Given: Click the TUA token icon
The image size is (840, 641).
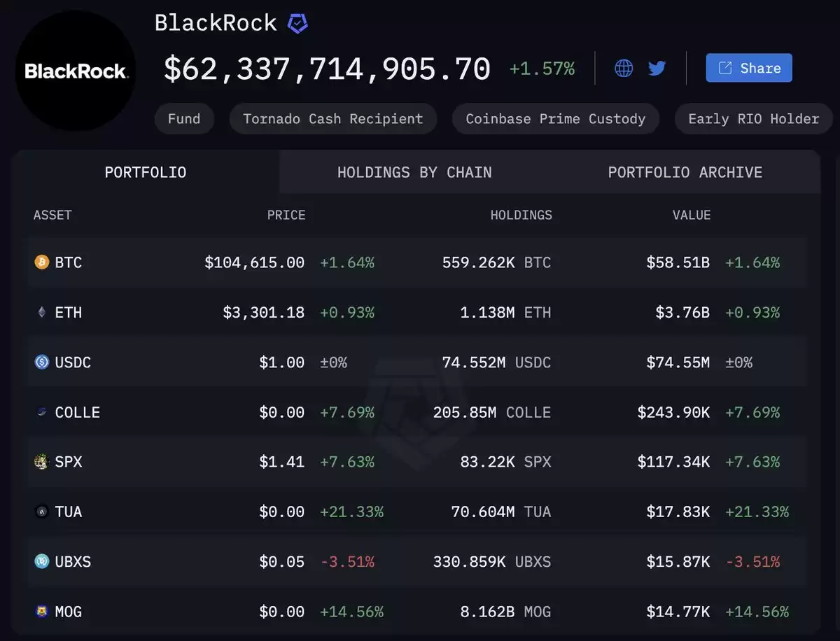Looking at the screenshot, I should click(x=42, y=512).
